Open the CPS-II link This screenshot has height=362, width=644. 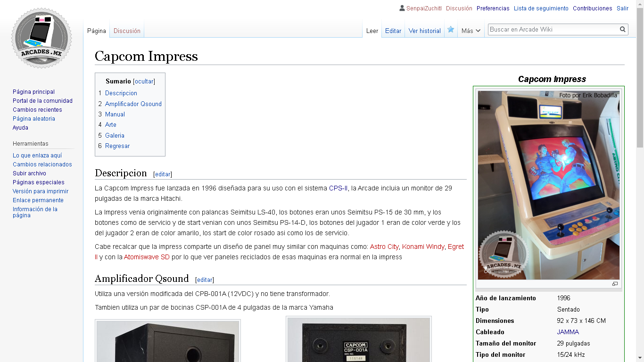tap(338, 188)
